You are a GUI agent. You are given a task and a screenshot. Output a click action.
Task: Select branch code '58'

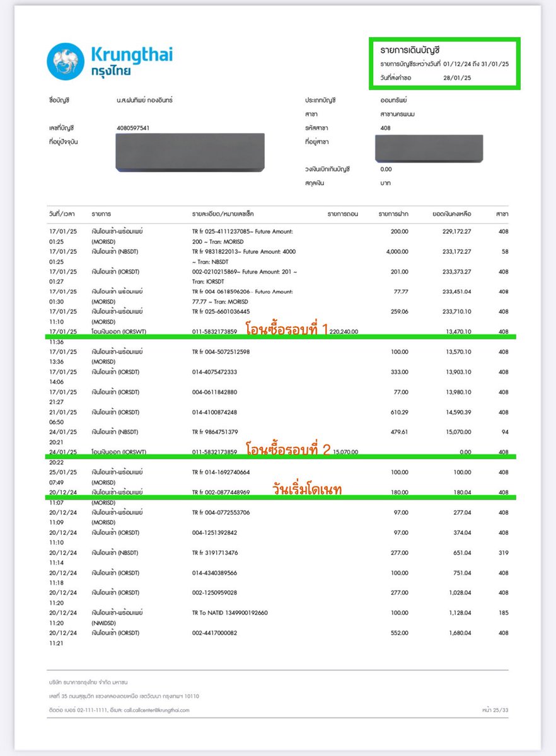coord(504,252)
